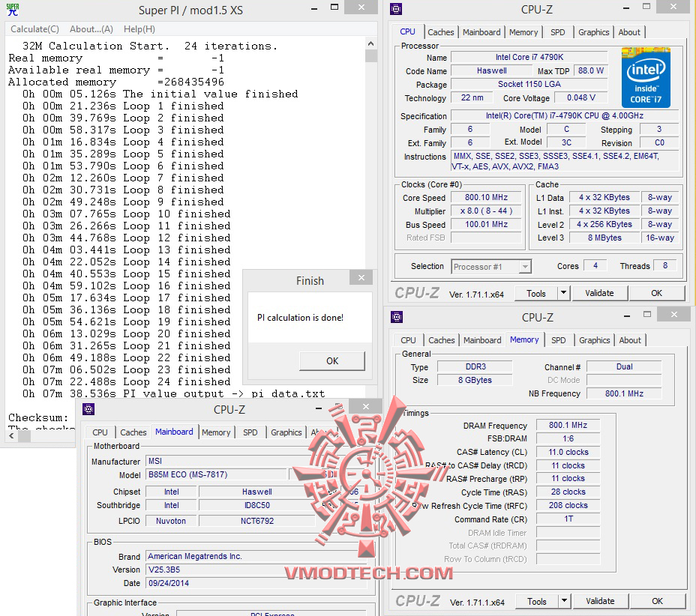
Task: Switch to CPU tab in Memory CPU-Z window
Action: pyautogui.click(x=408, y=340)
